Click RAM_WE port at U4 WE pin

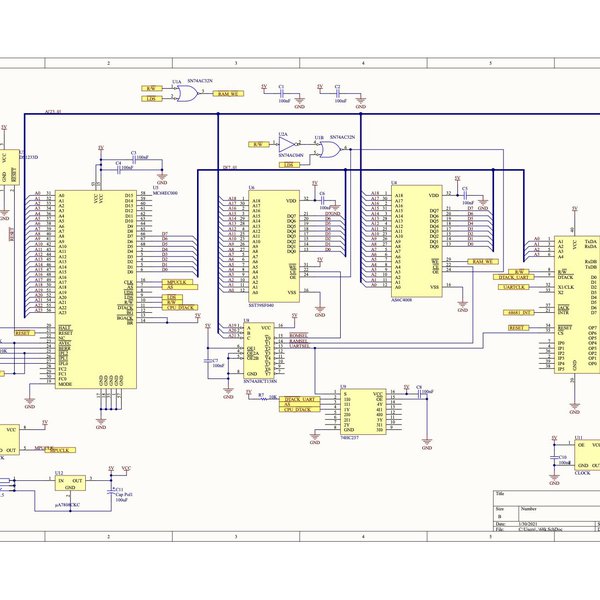click(x=483, y=262)
